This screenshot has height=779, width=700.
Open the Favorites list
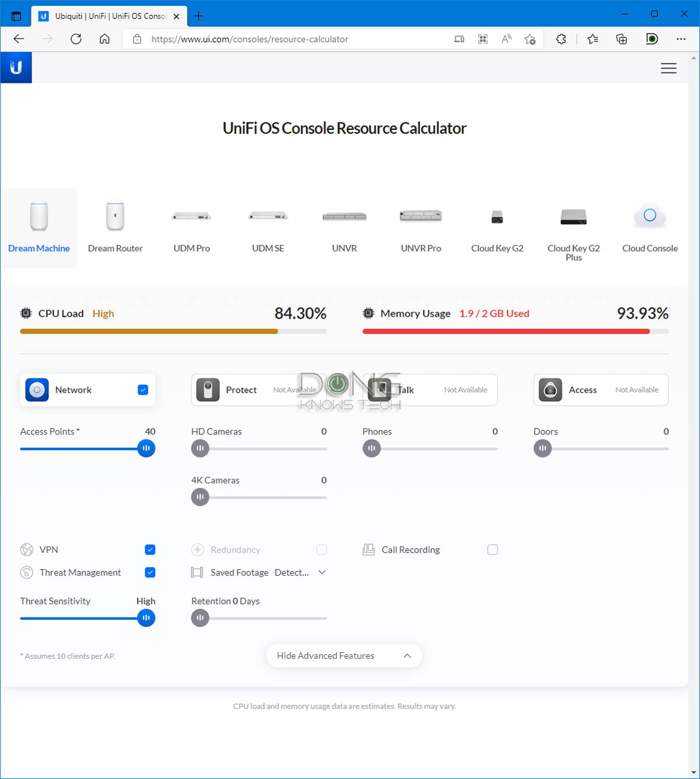(x=593, y=39)
